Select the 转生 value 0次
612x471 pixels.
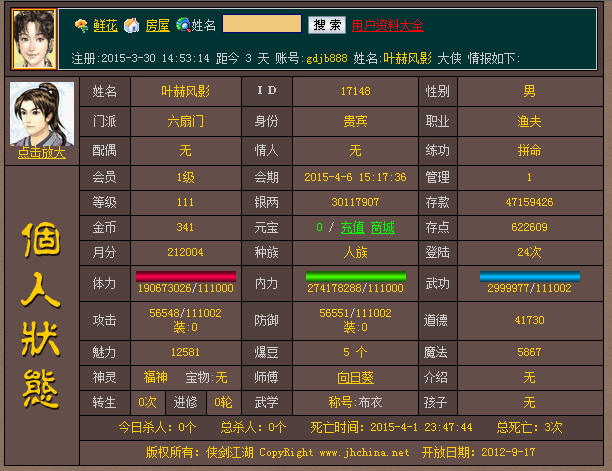pos(148,402)
